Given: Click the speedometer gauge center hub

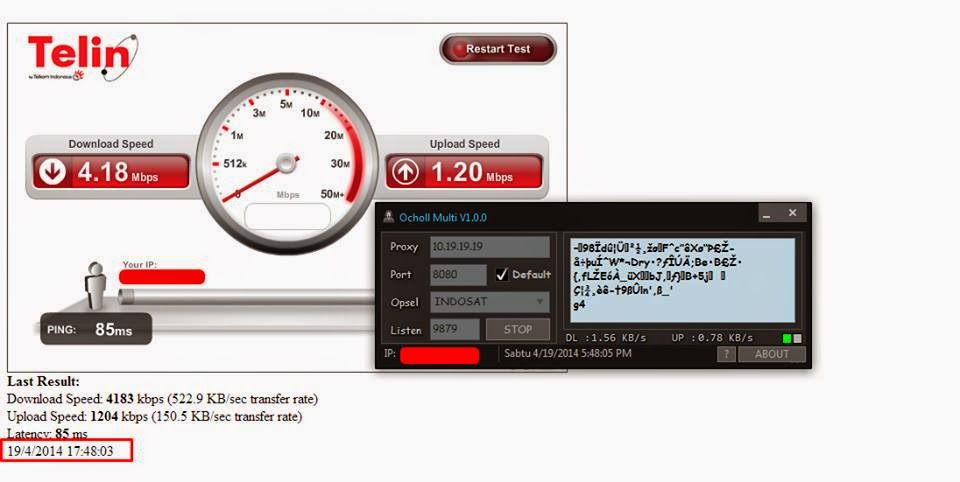Looking at the screenshot, I should (x=287, y=163).
